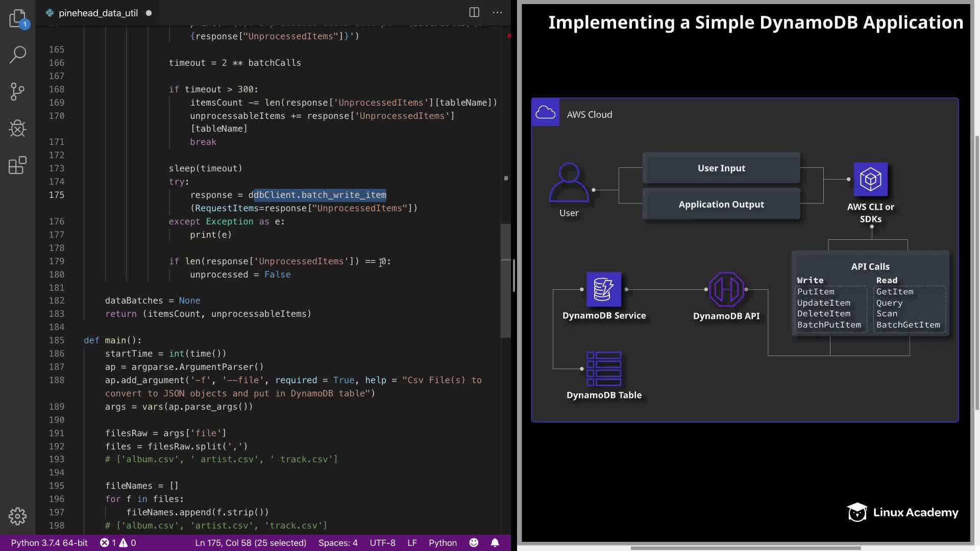Click the notifications bell in status bar

495,543
